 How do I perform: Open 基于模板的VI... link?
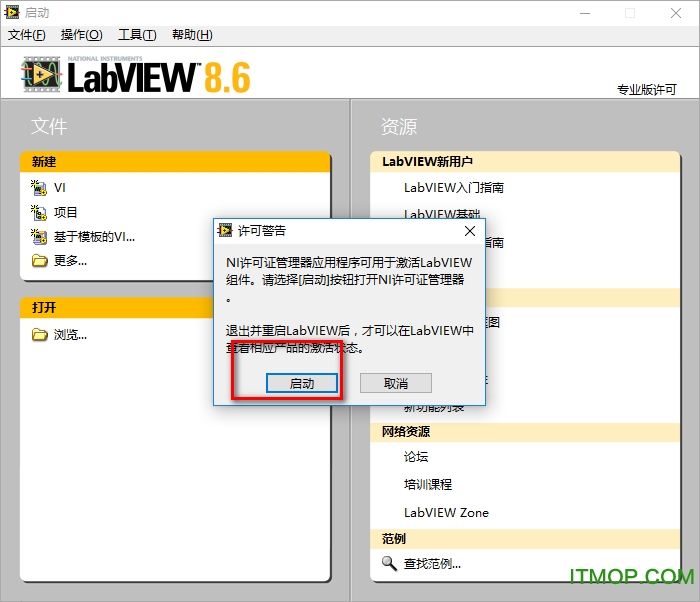coord(94,237)
